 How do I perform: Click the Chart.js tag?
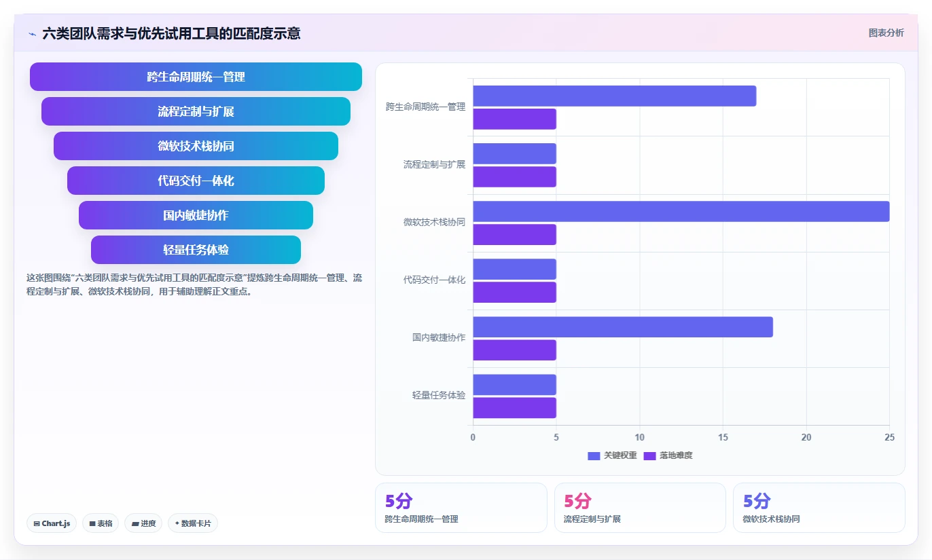tap(52, 523)
